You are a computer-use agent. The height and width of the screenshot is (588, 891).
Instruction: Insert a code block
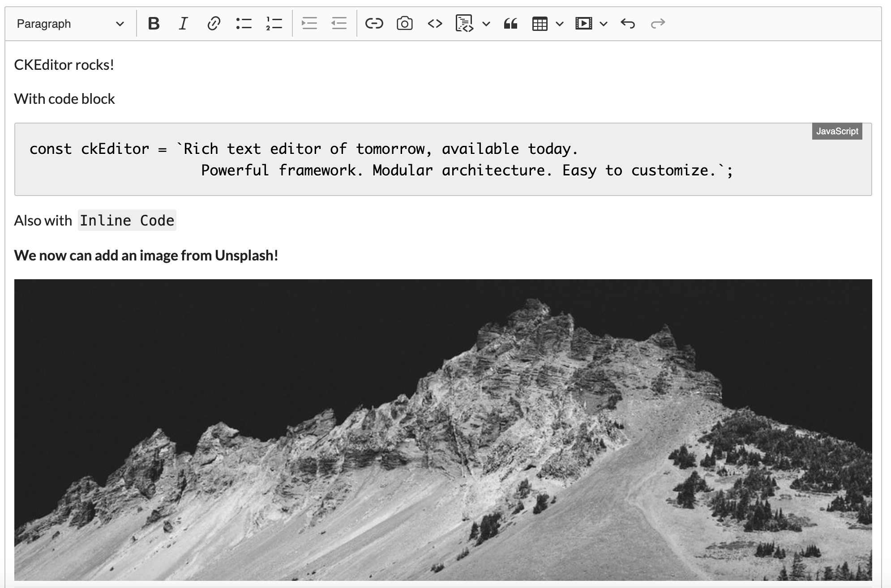click(464, 23)
